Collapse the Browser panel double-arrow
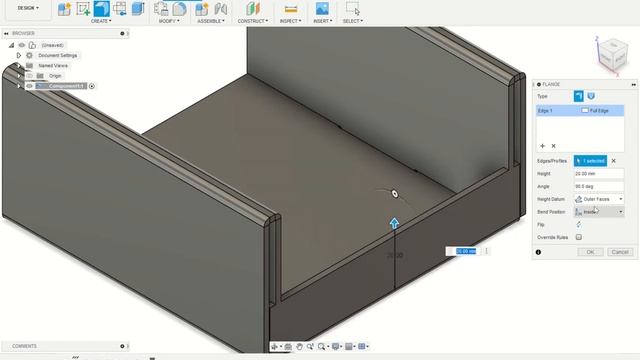The image size is (640, 360). tap(6, 33)
